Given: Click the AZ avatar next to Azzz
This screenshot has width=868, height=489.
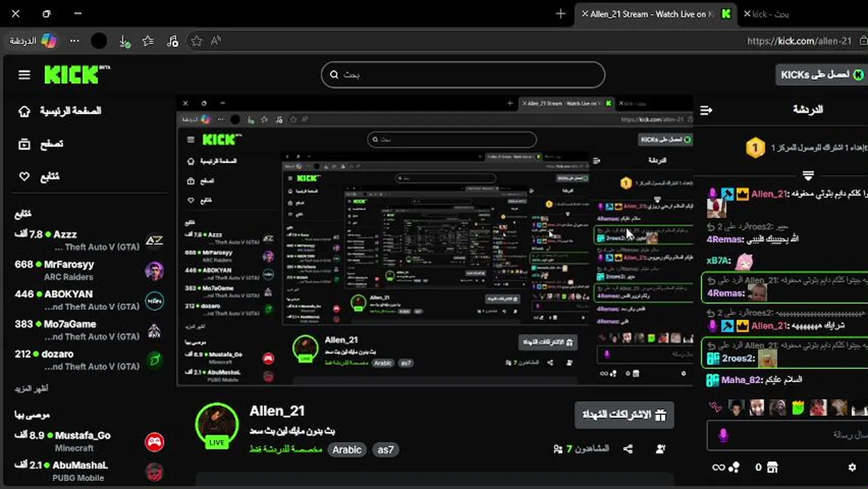Looking at the screenshot, I should coord(154,240).
